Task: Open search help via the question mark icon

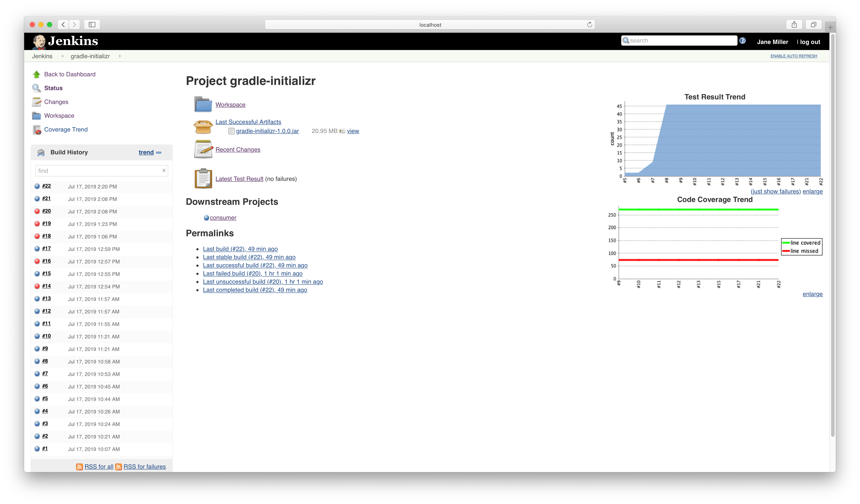Action: click(743, 40)
